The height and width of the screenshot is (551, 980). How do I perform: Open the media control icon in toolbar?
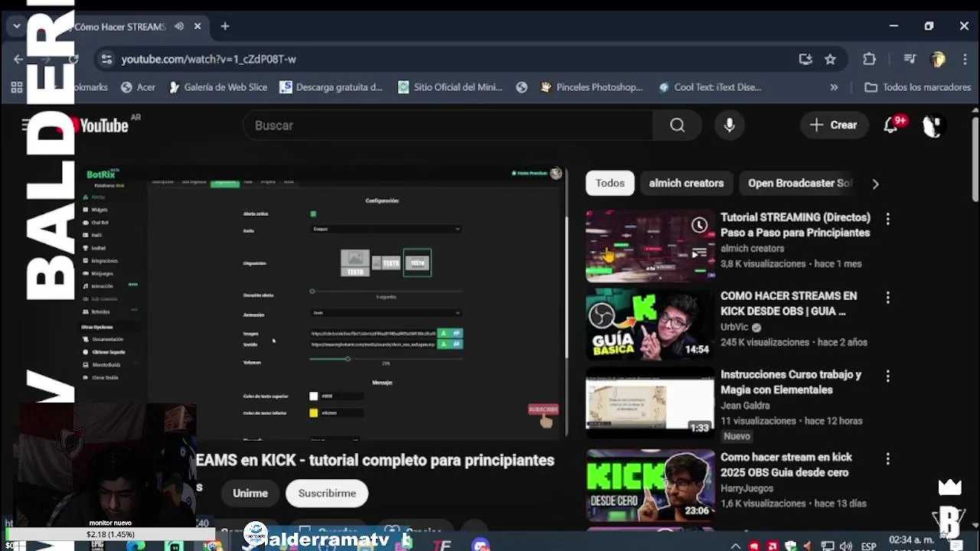point(910,59)
